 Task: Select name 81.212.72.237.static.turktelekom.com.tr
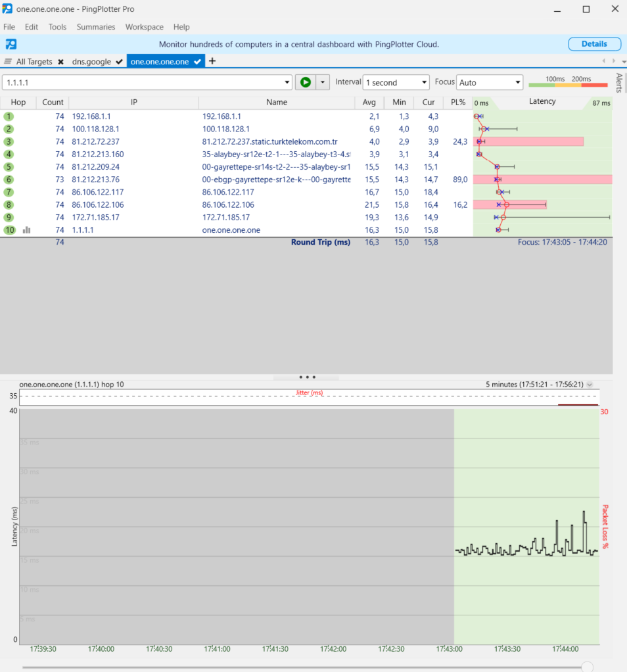[x=270, y=141]
